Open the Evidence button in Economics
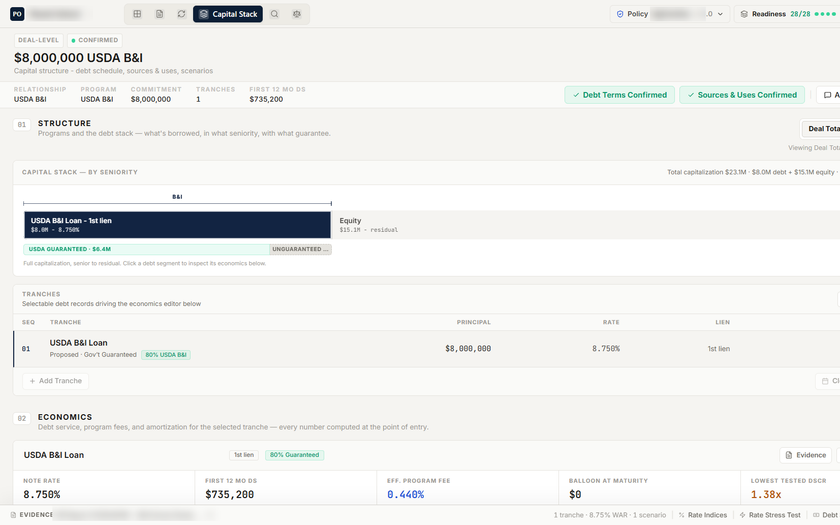 (x=805, y=455)
